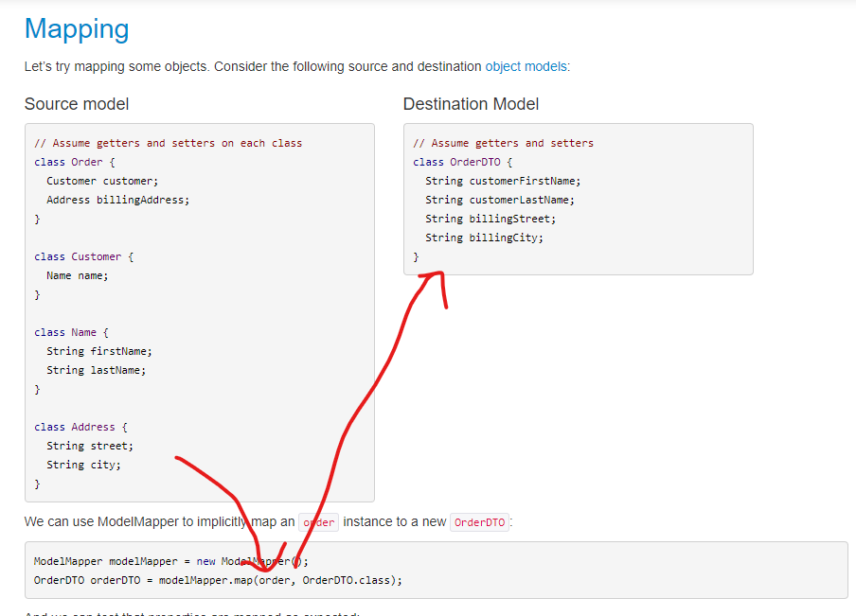Click the 'class Name {' code line

click(72, 332)
